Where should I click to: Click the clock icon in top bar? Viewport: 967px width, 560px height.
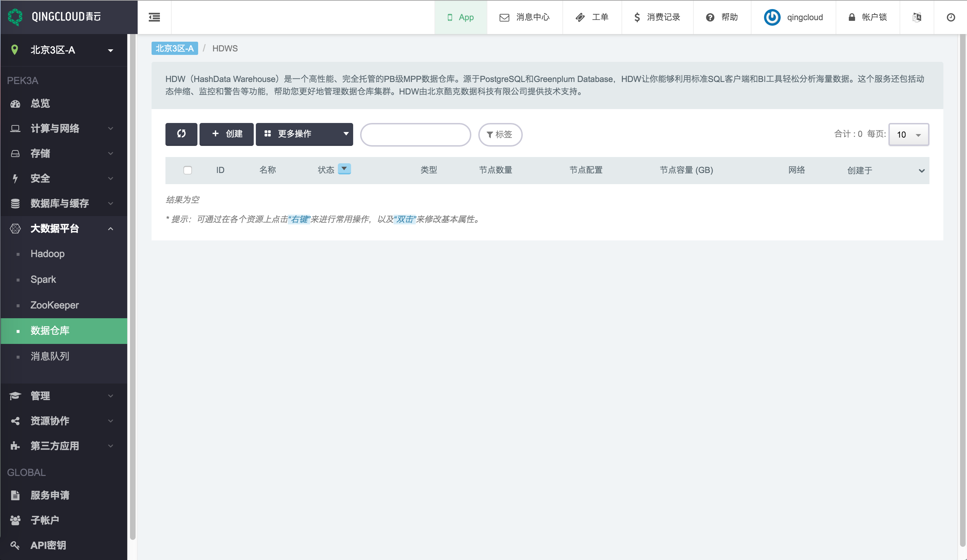coord(951,17)
